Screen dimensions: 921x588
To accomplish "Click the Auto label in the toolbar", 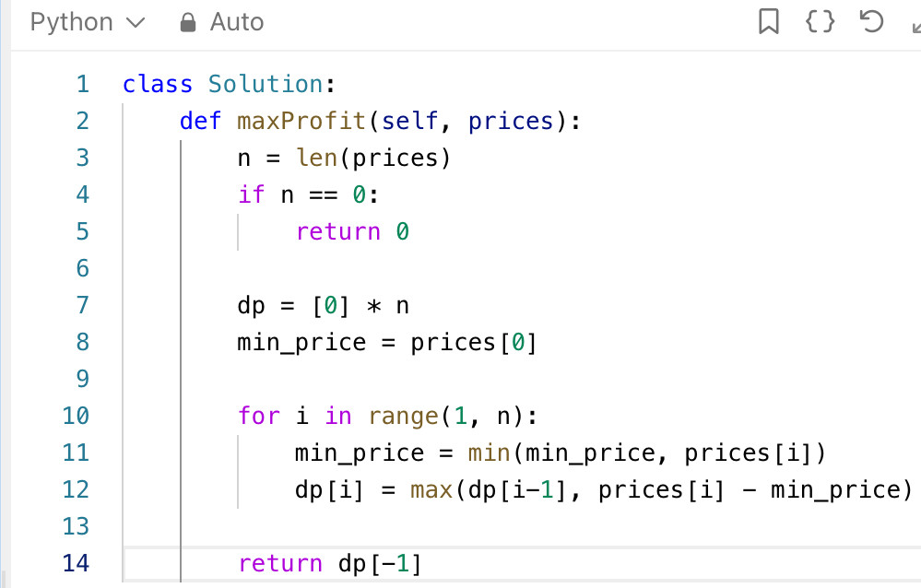I will point(237,22).
